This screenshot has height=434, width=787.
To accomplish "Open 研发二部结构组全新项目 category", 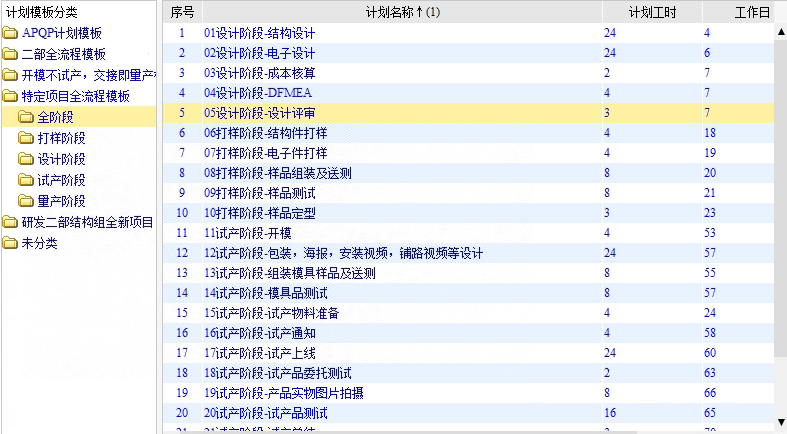I will (x=87, y=222).
